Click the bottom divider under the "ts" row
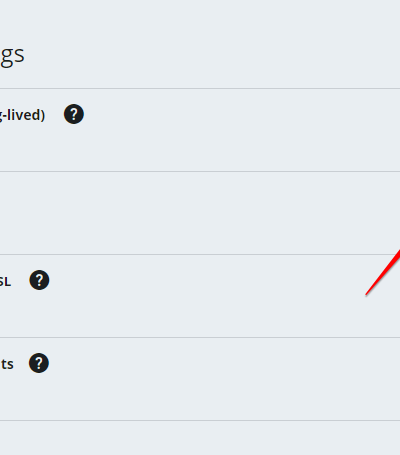The width and height of the screenshot is (400, 455). tap(200, 420)
